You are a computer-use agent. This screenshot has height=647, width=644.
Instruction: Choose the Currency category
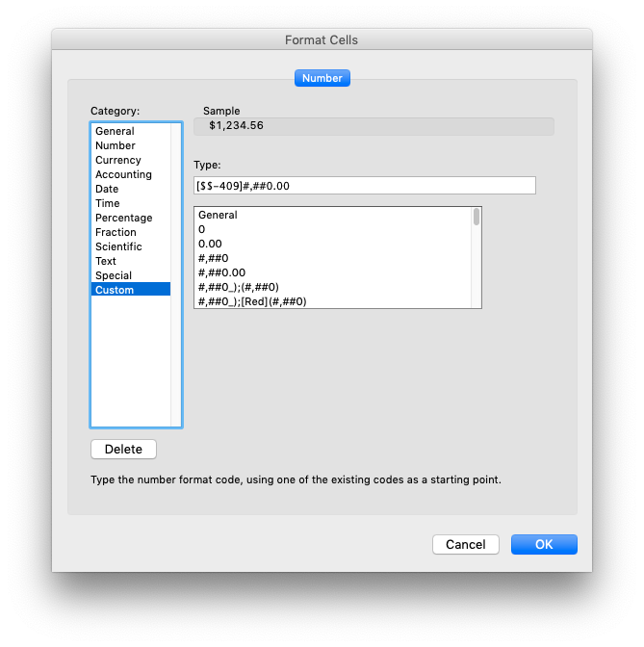tap(130, 160)
